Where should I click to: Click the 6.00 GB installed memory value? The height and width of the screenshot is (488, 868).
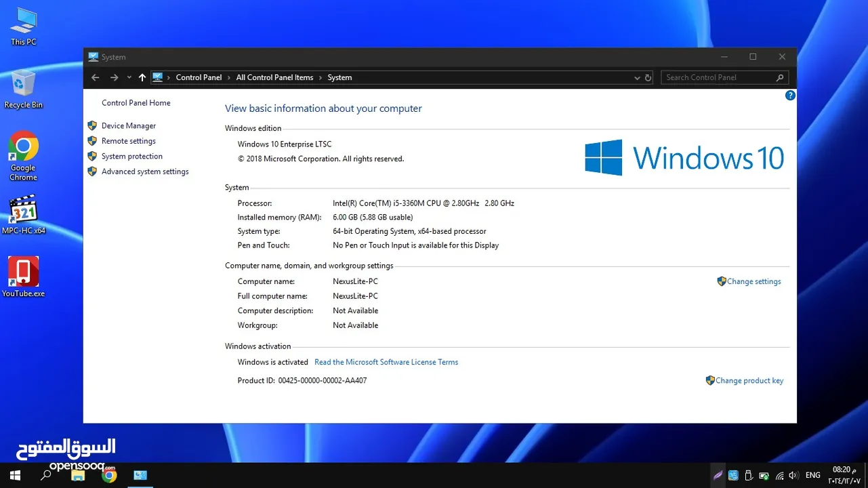(373, 217)
